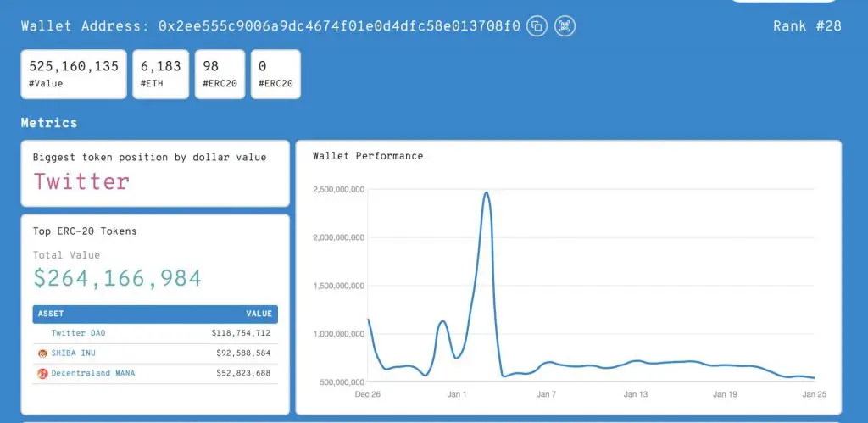The image size is (868, 423).
Task: Click the Jan 25 axis label
Action: click(x=814, y=394)
